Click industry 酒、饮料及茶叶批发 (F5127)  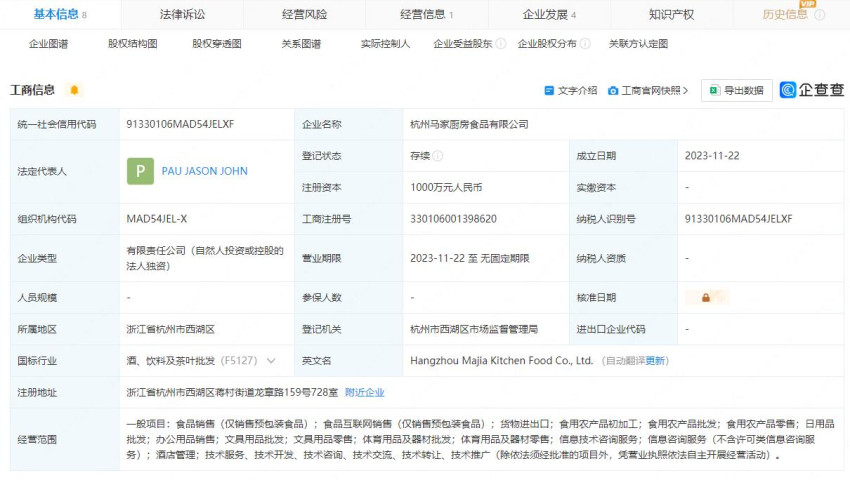192,361
